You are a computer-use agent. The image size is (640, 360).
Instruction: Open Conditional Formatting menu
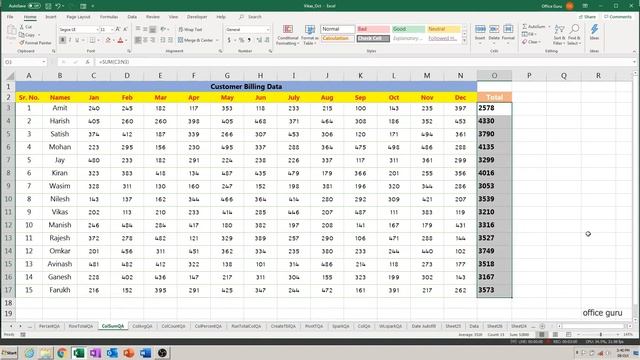288,35
